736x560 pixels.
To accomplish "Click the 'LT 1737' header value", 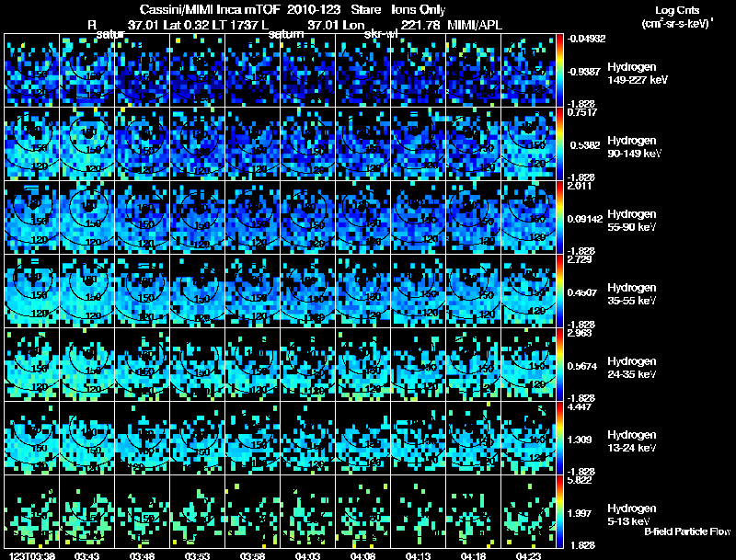I will [x=235, y=25].
